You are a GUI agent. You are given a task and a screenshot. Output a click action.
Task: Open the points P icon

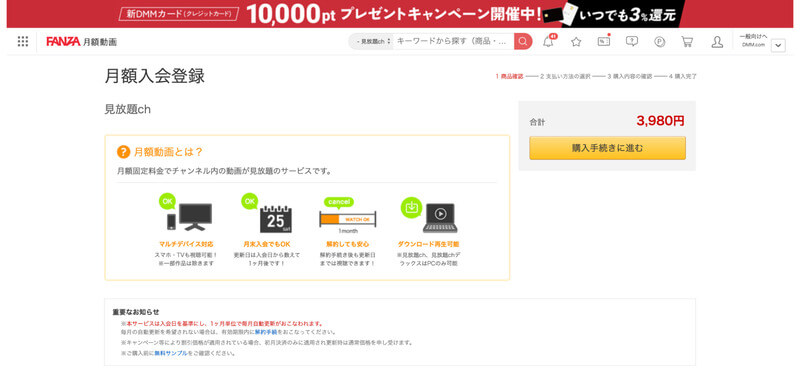pyautogui.click(x=660, y=42)
